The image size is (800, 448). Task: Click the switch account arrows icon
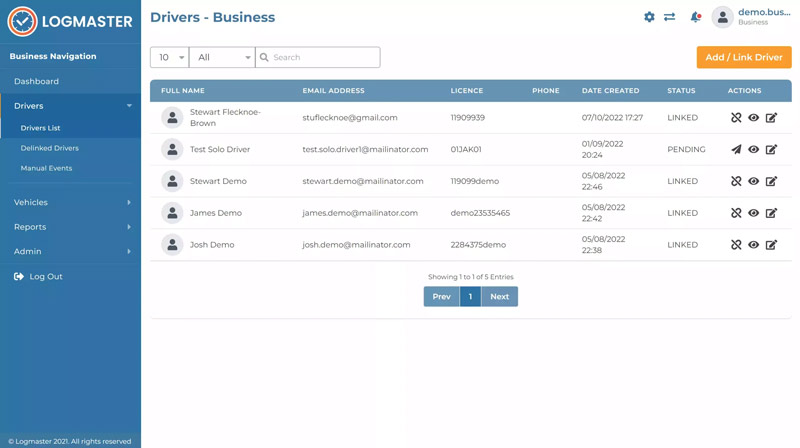coord(670,17)
